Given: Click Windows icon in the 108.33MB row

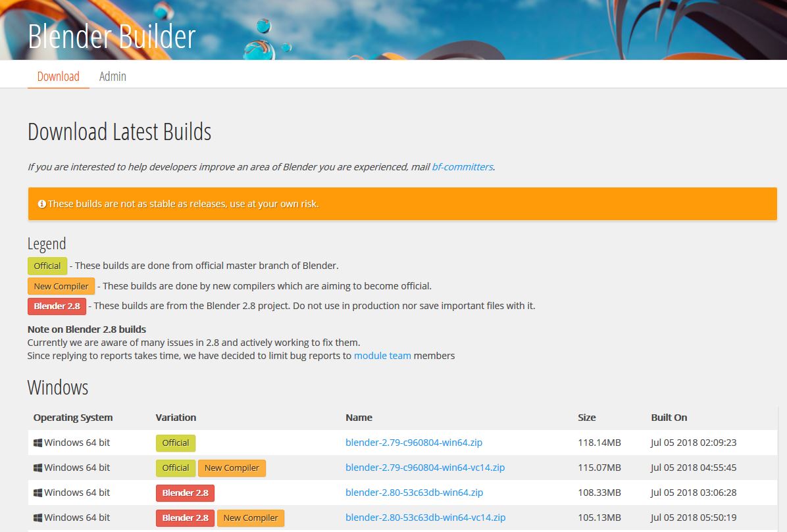Looking at the screenshot, I should (x=38, y=493).
